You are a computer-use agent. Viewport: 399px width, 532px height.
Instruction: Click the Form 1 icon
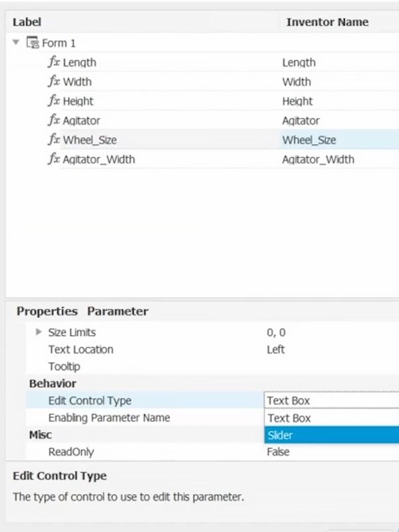click(x=33, y=43)
